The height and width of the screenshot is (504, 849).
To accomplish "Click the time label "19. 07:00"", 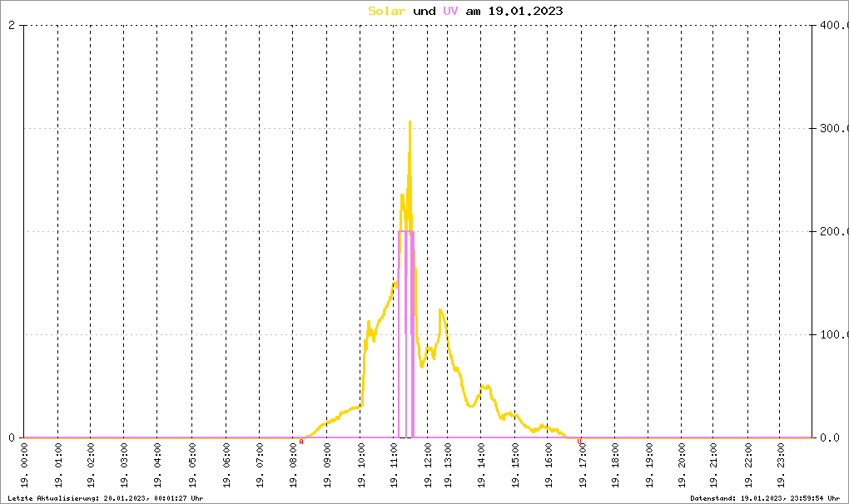I will (260, 465).
